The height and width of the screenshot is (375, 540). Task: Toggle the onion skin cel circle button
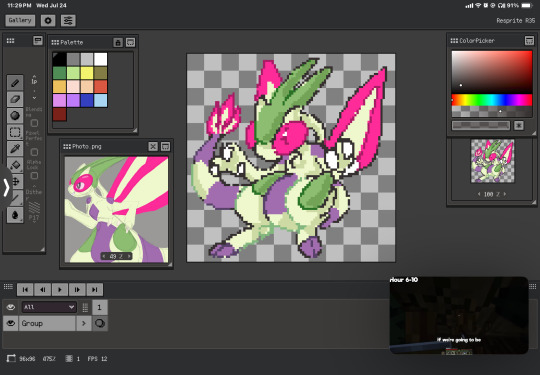pyautogui.click(x=100, y=323)
